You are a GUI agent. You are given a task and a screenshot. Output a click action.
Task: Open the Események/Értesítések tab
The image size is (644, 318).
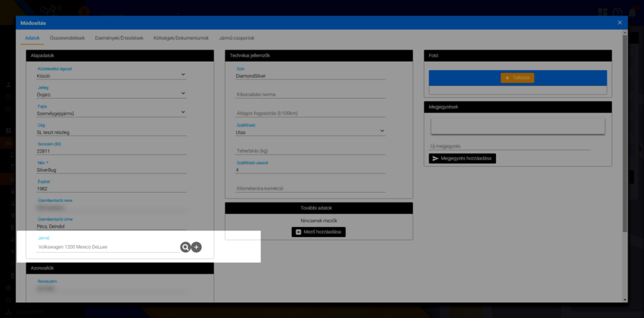[x=119, y=38]
